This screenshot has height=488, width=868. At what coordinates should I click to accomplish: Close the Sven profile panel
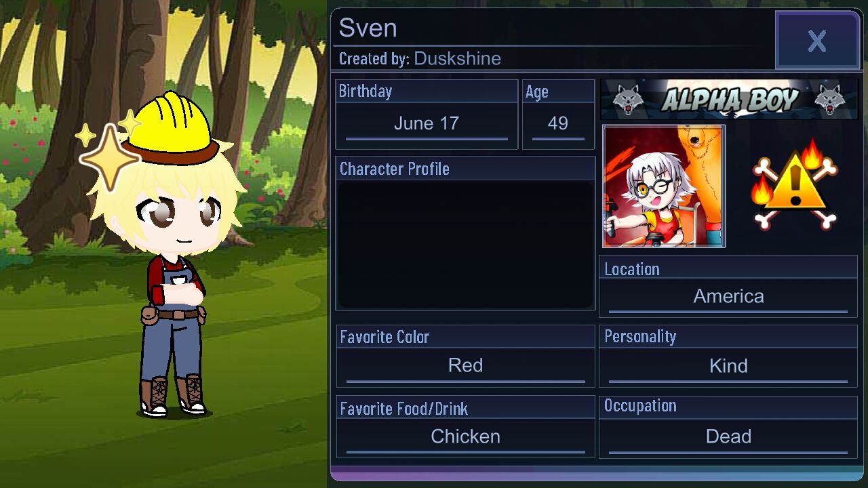(818, 41)
